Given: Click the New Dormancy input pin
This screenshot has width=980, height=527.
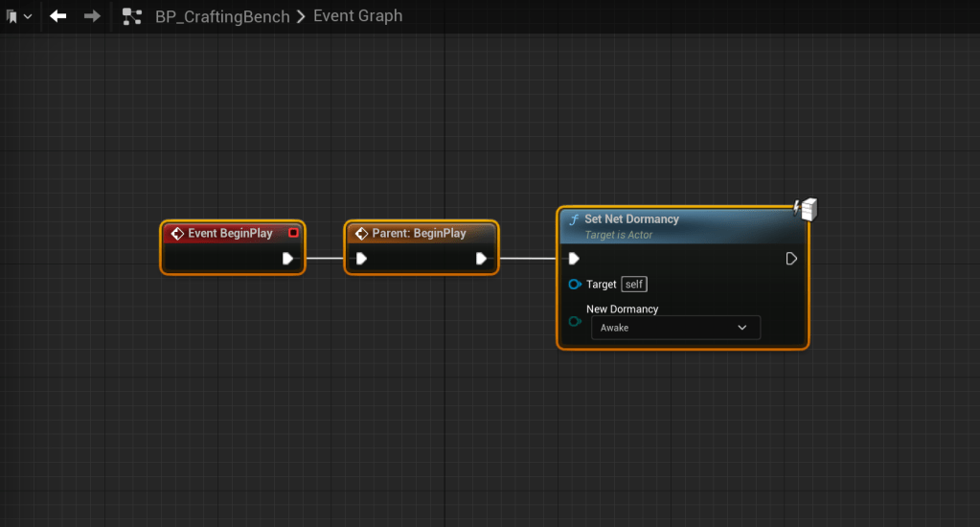Looking at the screenshot, I should pos(575,321).
